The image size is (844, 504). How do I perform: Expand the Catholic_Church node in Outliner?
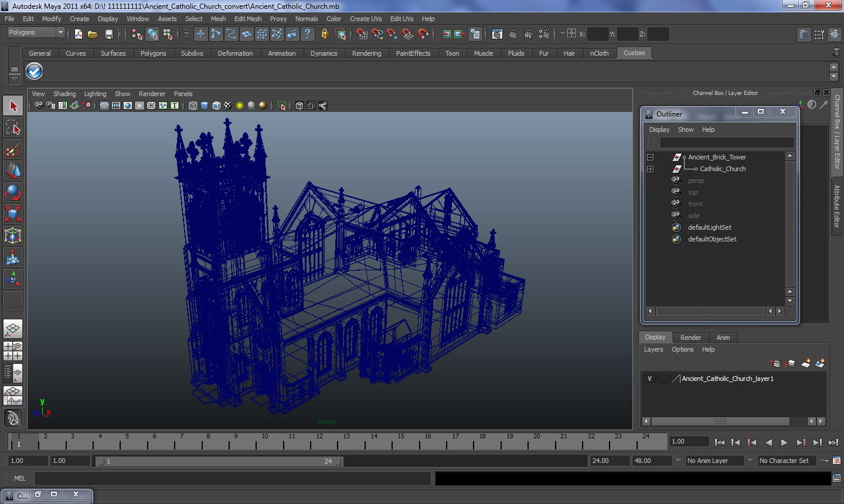point(650,169)
